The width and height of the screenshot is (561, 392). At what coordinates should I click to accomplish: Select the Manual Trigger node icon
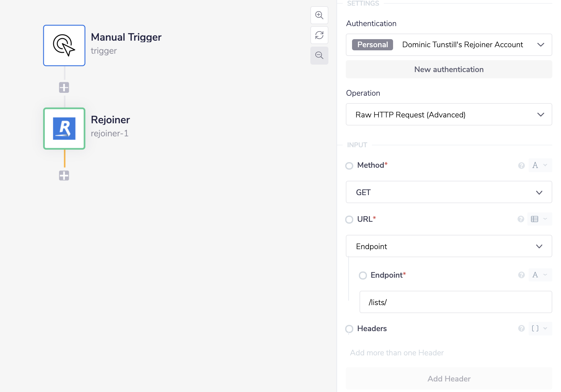click(64, 45)
